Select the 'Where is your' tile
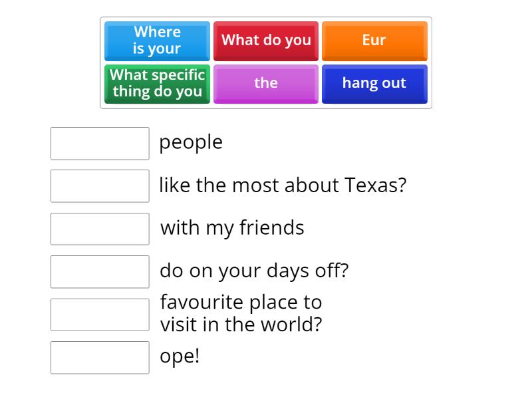The image size is (532, 399). [157, 41]
